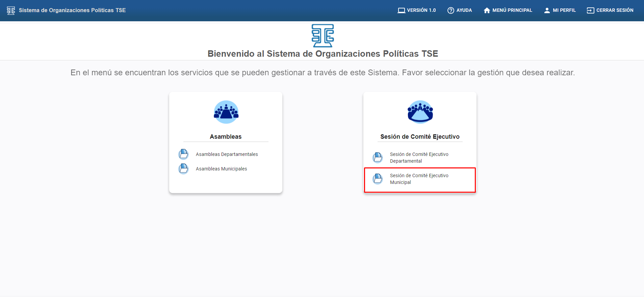Screen dimensions: 644x297
Task: Open help via the question mark icon
Action: [450, 10]
